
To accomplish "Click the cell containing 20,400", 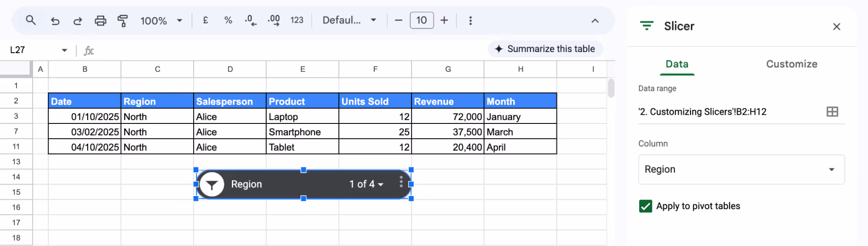I will [448, 147].
